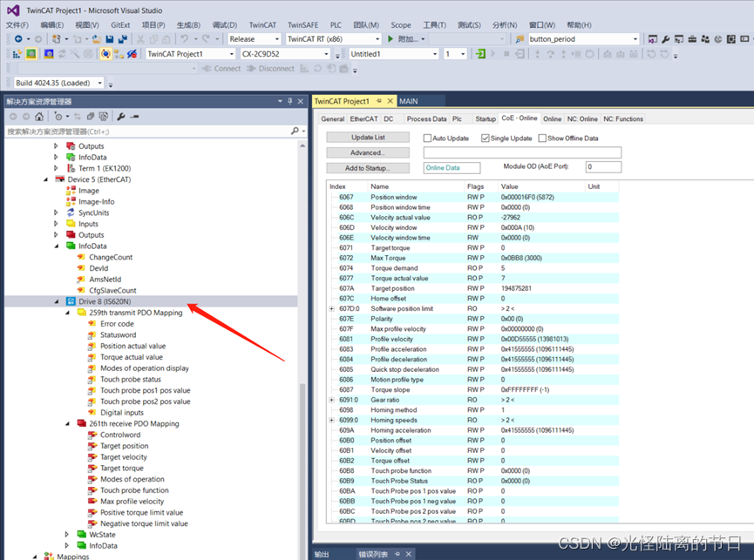This screenshot has width=754, height=560.
Task: Click the Toggle Free Run State icon
Action: pyautogui.click(x=88, y=54)
